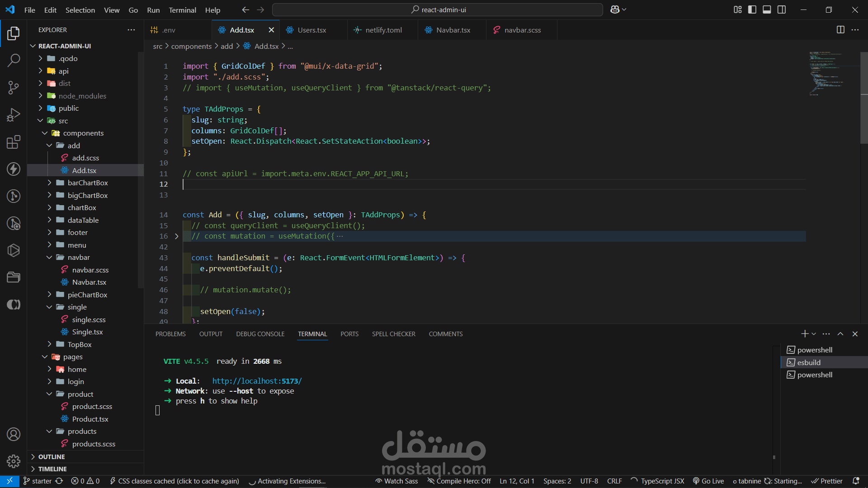
Task: Open the Terminal menu
Action: click(182, 10)
